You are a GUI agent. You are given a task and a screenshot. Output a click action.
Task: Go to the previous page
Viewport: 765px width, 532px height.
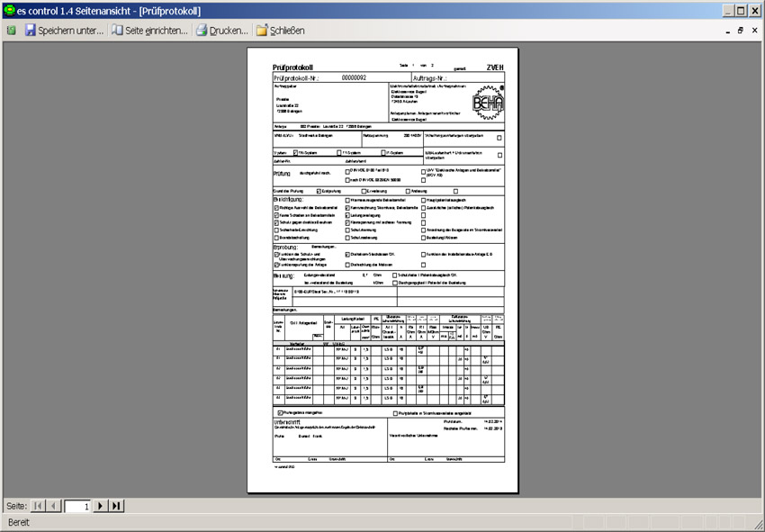tap(54, 506)
